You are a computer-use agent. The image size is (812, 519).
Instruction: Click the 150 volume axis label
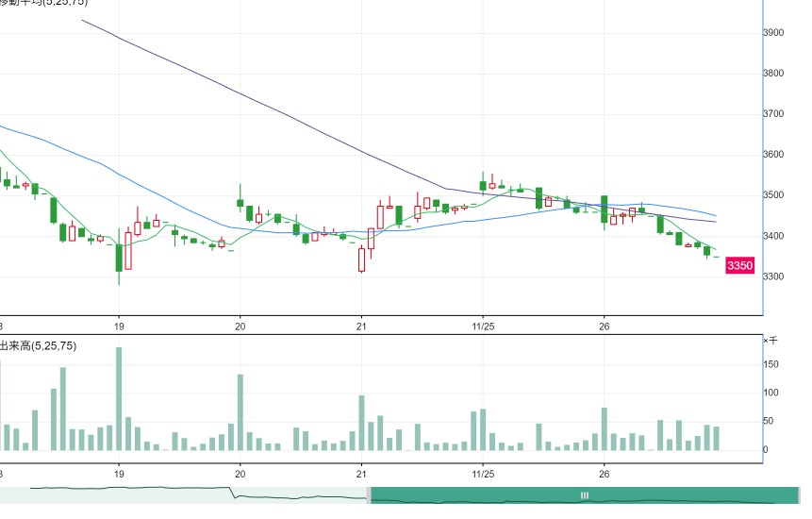pos(771,364)
